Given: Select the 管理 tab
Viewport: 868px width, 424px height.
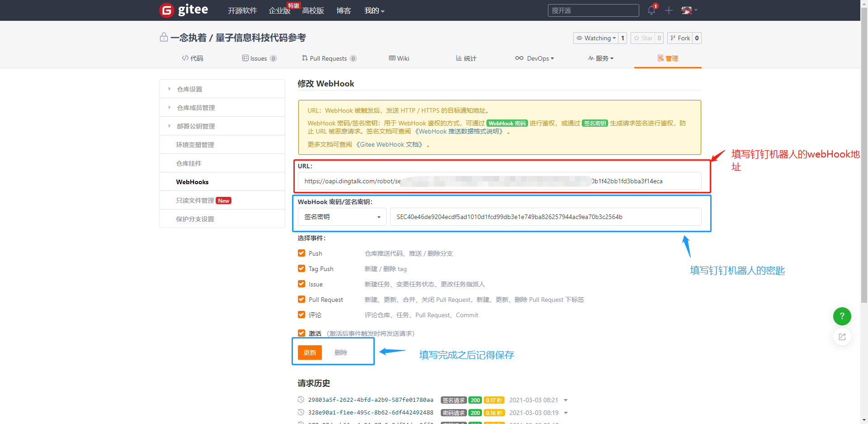Looking at the screenshot, I should 668,58.
